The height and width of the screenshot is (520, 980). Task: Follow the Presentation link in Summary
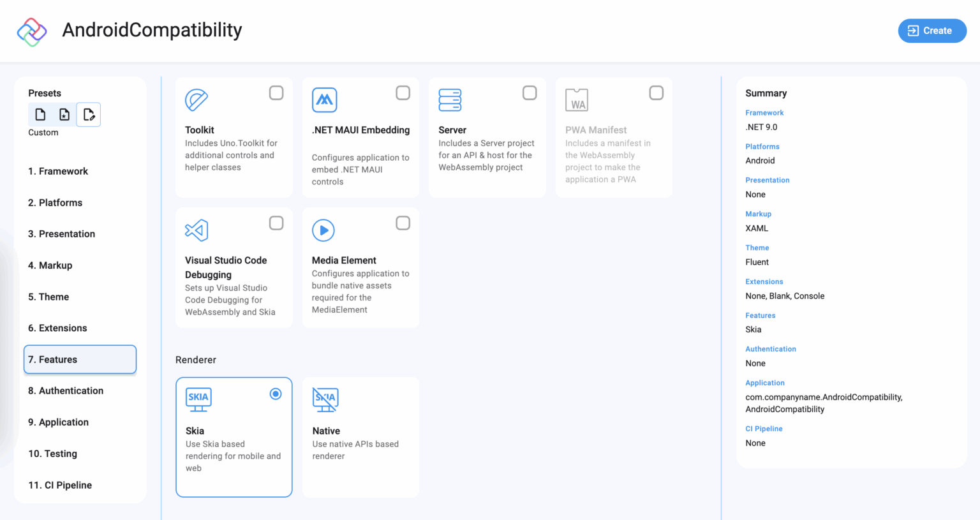(768, 181)
